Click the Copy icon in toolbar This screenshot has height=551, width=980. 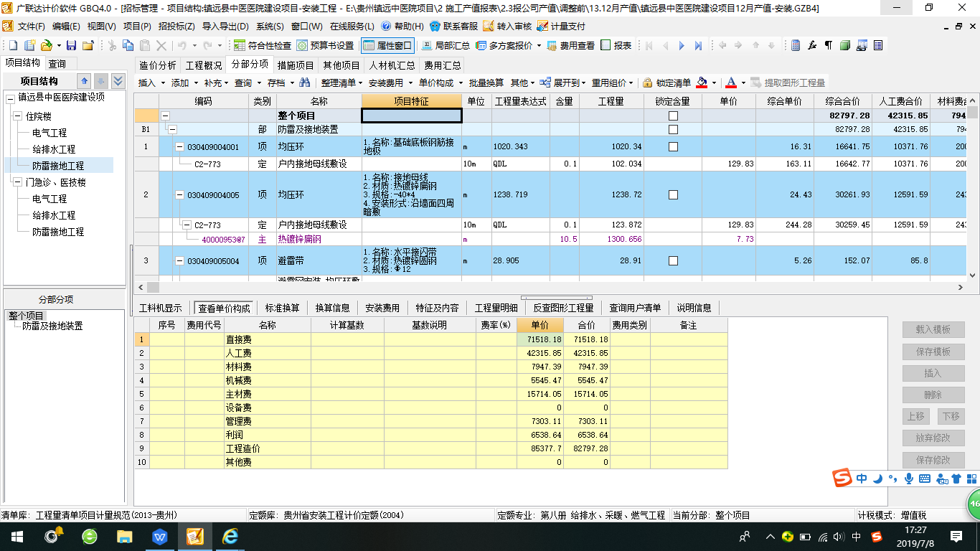point(128,45)
